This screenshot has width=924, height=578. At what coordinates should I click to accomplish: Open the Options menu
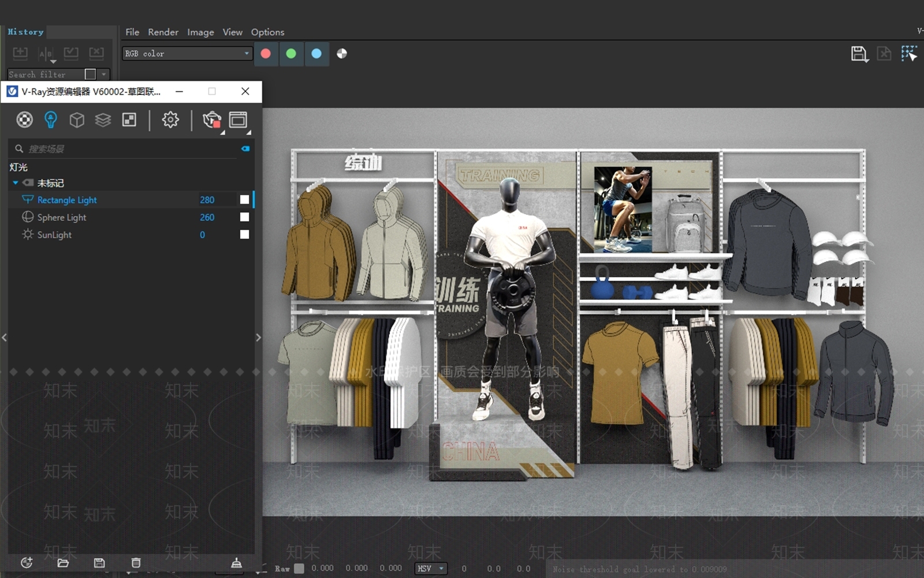[267, 32]
